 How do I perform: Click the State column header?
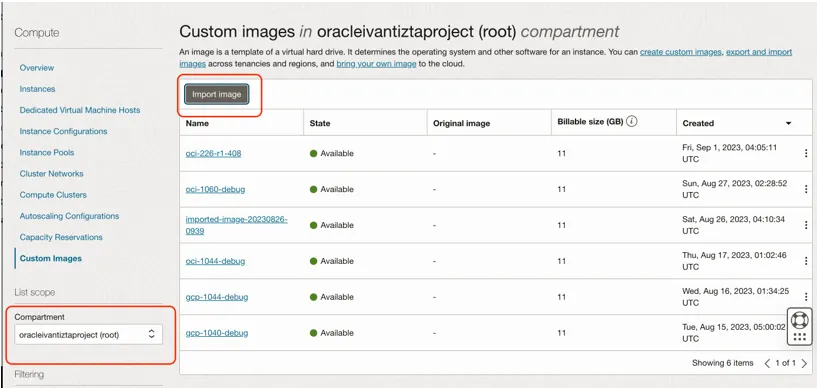point(319,123)
